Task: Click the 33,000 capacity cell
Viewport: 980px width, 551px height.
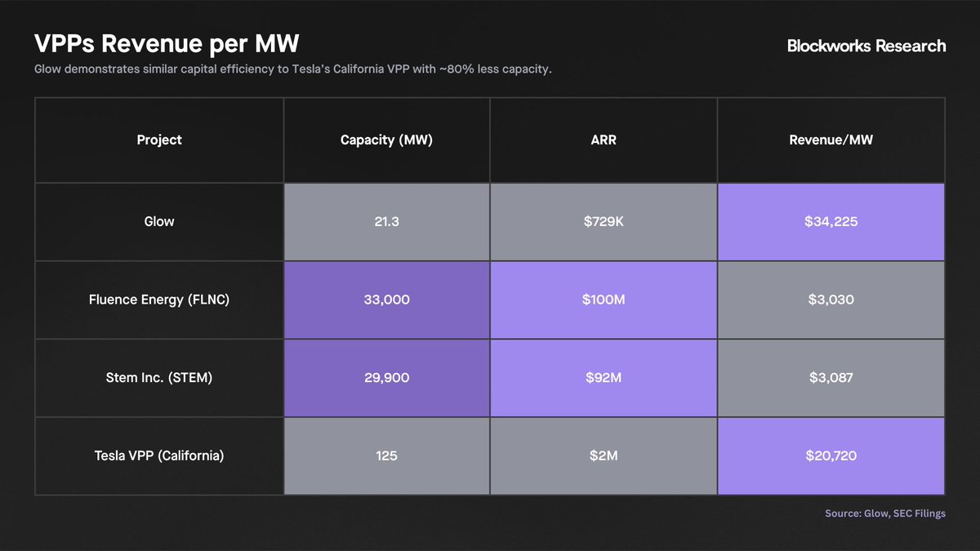Action: 386,300
